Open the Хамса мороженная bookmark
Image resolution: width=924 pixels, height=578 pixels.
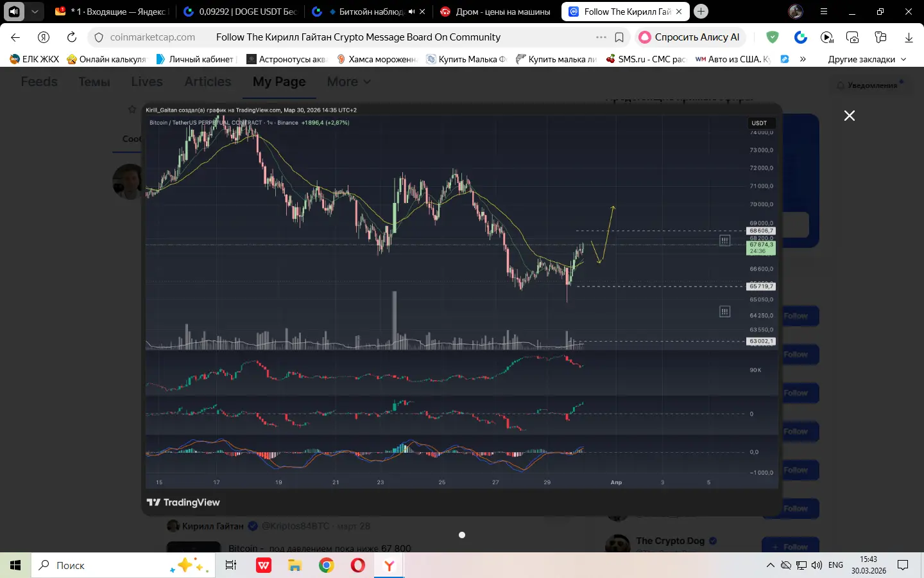377,59
